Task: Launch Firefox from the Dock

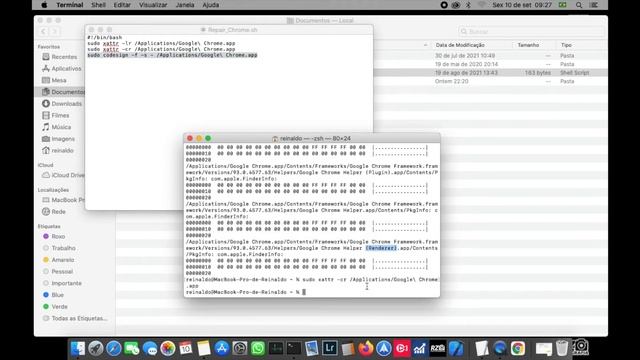Action: point(366,349)
